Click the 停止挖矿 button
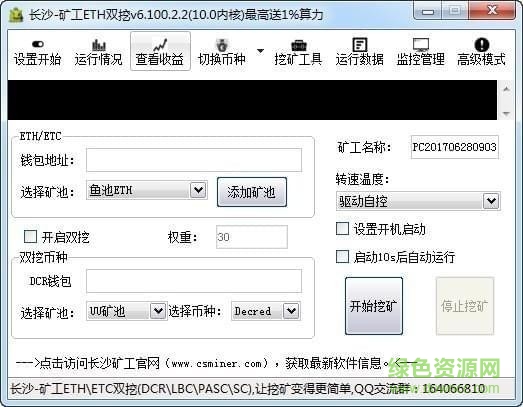523x407 pixels. pyautogui.click(x=465, y=306)
